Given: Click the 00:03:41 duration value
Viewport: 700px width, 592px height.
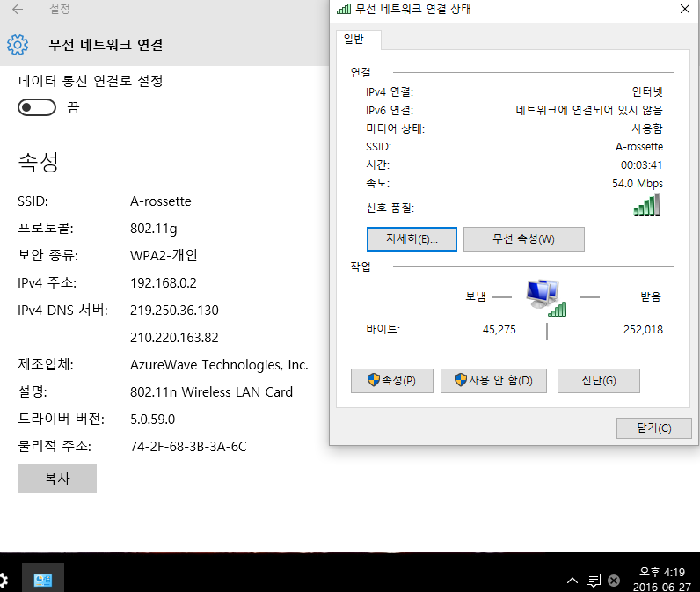Looking at the screenshot, I should pos(641,165).
